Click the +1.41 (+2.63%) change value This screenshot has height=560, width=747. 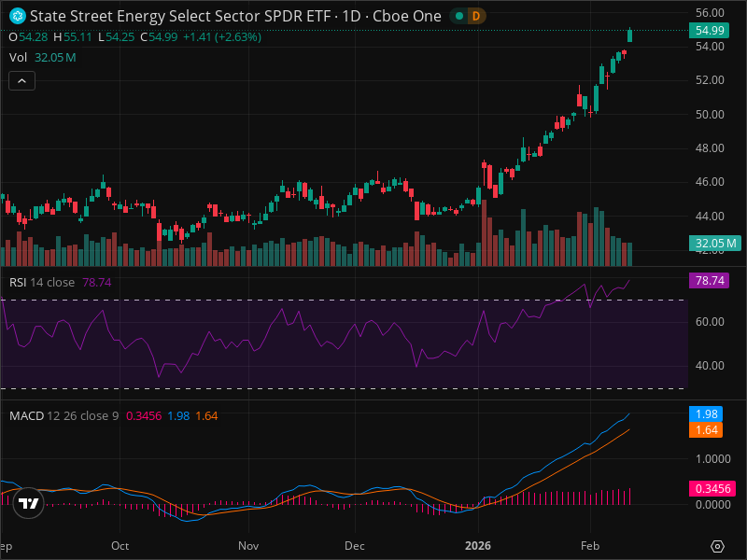pyautogui.click(x=222, y=37)
